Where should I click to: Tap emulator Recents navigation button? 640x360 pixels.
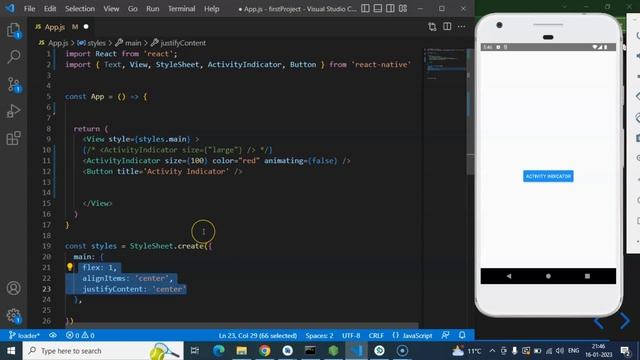coord(587,276)
